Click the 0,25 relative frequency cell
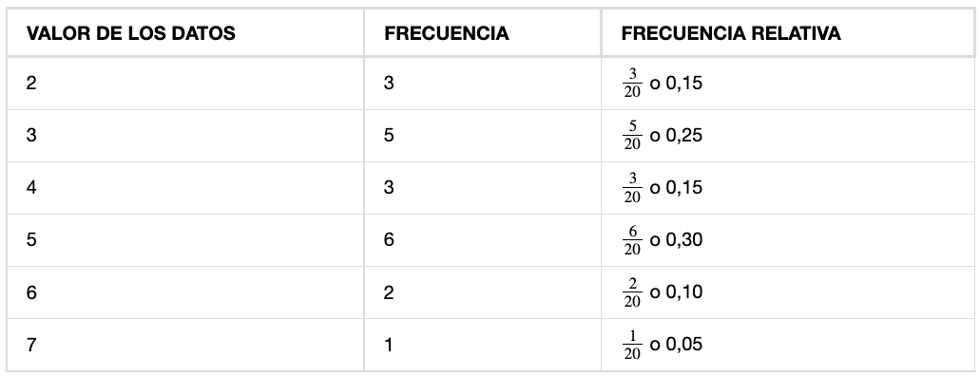This screenshot has width=980, height=376. coord(787,136)
